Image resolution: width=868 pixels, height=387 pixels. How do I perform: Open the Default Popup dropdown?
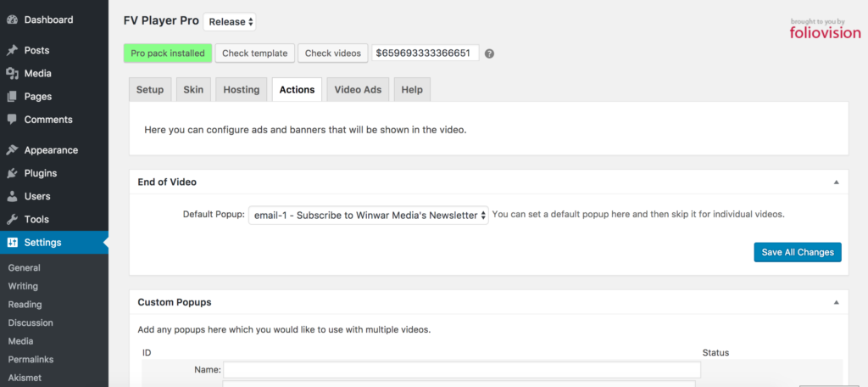369,215
